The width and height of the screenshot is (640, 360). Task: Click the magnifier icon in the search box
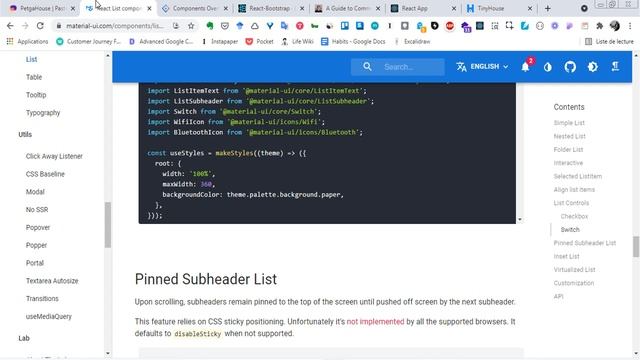coord(367,66)
